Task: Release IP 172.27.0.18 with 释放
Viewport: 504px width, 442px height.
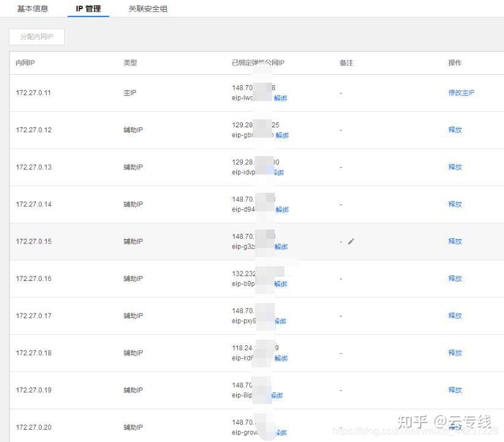Action: [x=455, y=353]
